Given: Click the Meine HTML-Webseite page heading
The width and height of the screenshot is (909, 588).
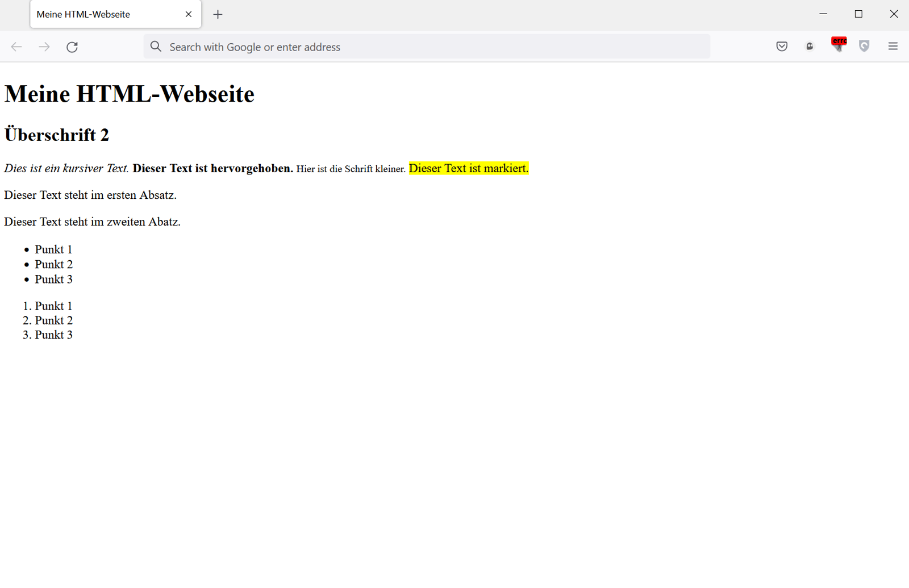Looking at the screenshot, I should click(129, 94).
